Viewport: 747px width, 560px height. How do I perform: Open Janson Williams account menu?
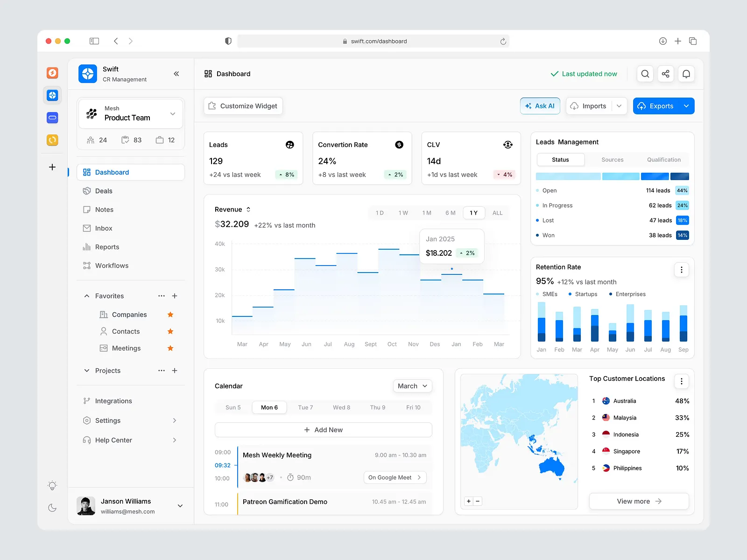coord(180,506)
